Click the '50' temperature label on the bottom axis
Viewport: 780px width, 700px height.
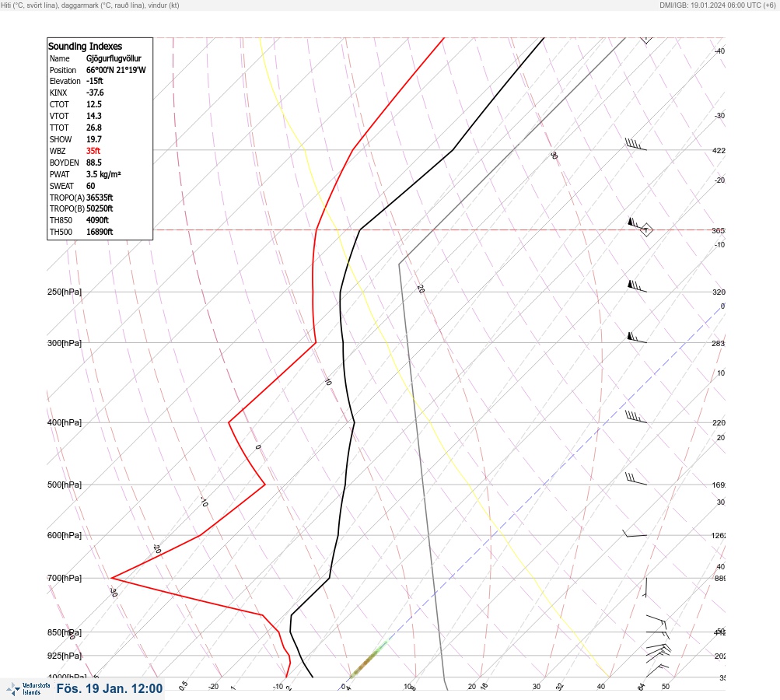(x=666, y=687)
